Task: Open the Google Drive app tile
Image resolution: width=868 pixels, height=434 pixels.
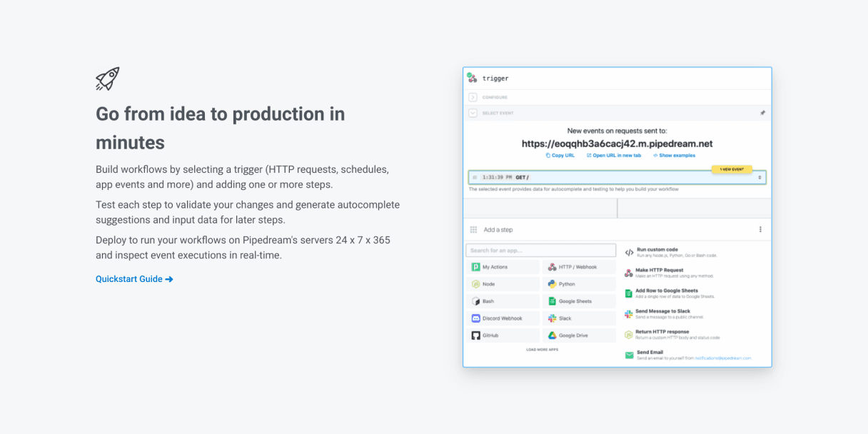Action: [579, 335]
